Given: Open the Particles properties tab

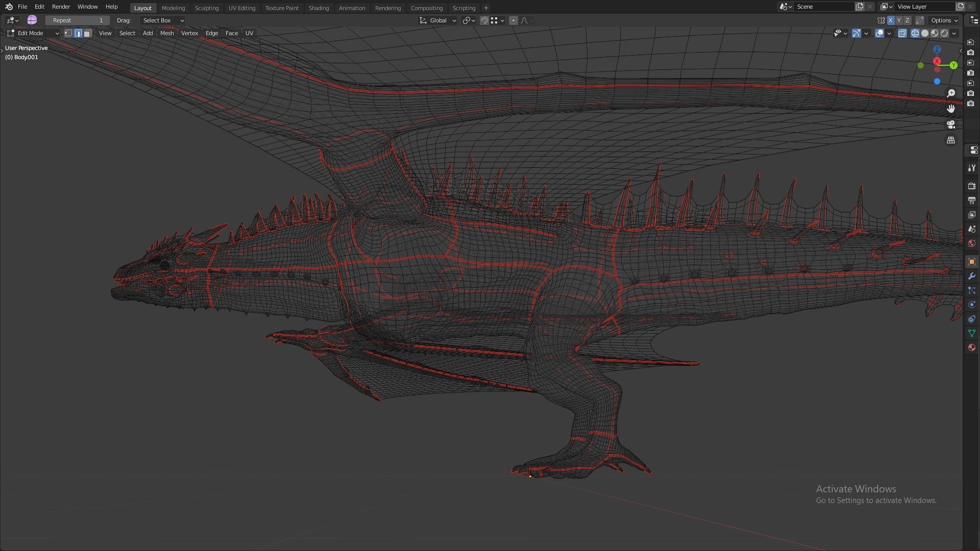Looking at the screenshot, I should tap(972, 290).
